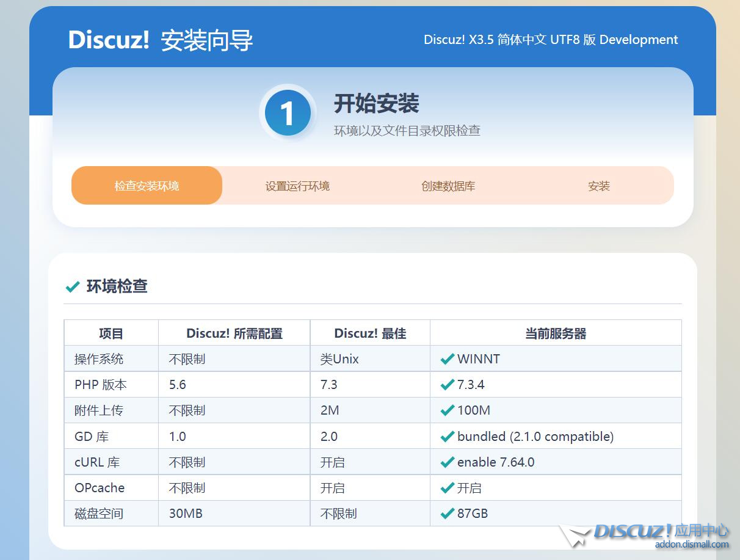The image size is (740, 560).
Task: Click the checkmark icon next to 7.3.4
Action: (447, 385)
